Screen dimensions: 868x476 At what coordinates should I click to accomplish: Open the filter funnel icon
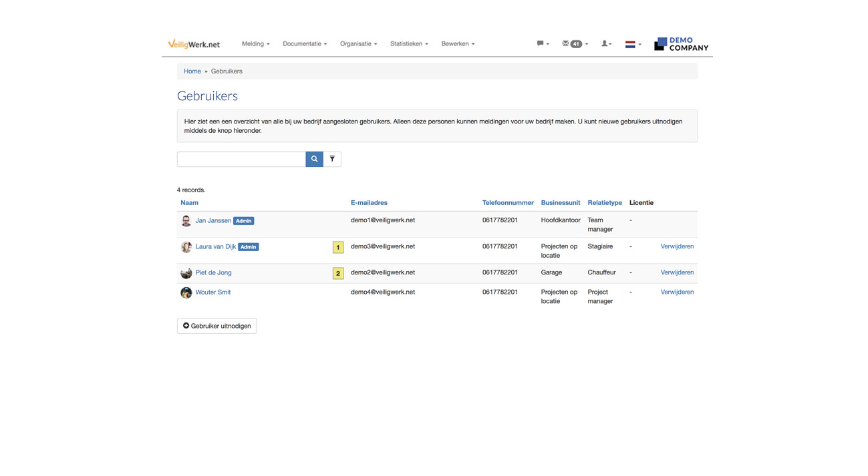(x=332, y=159)
